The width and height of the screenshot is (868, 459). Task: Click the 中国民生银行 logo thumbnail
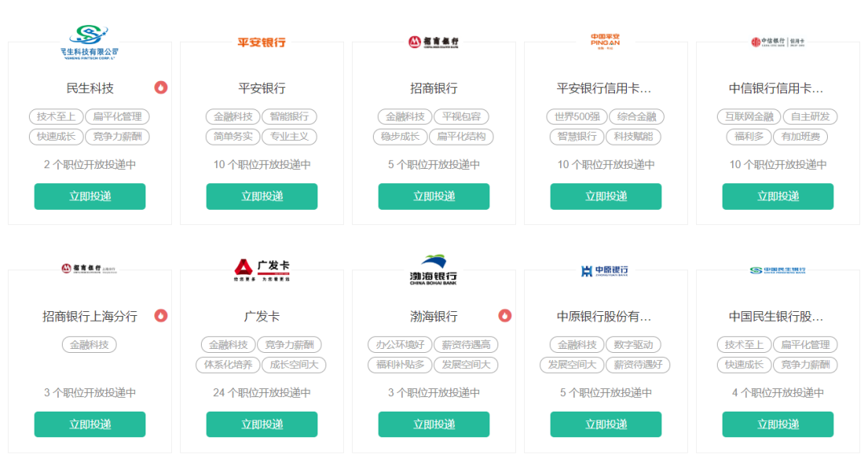coord(777,271)
